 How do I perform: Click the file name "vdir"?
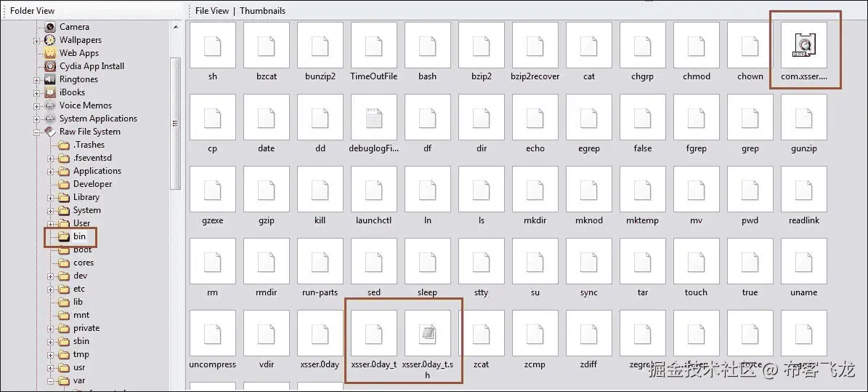coord(267,365)
